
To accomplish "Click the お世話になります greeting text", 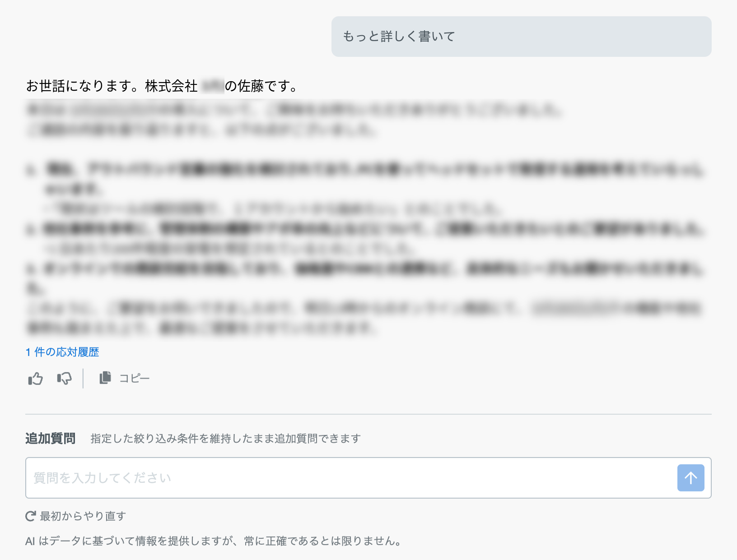I will pos(162,86).
